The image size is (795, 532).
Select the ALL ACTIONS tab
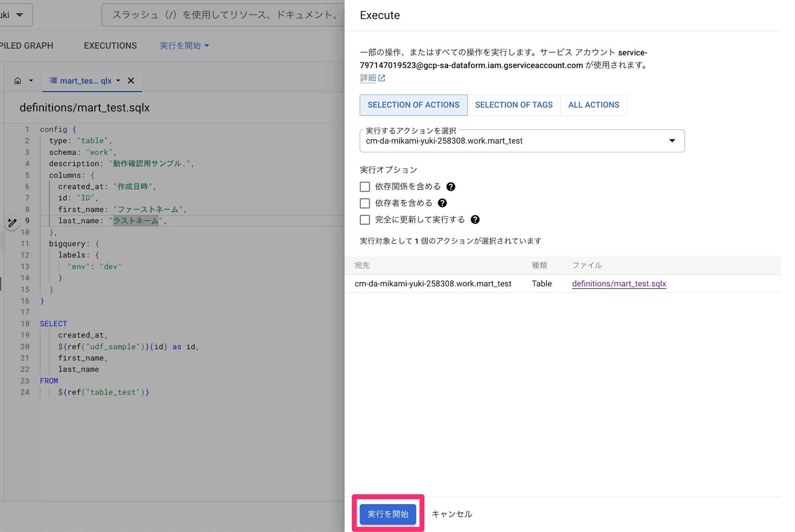(x=593, y=105)
